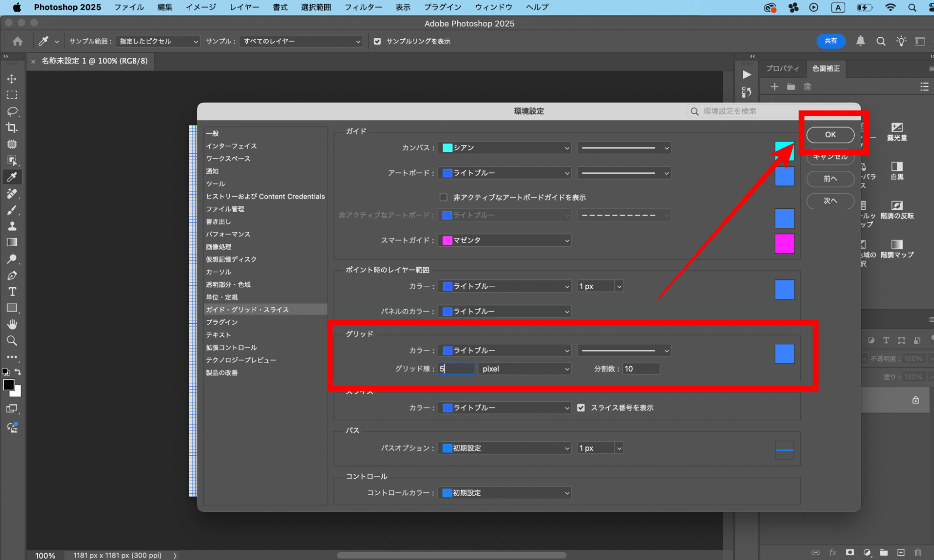Select the Hand tool

click(12, 324)
